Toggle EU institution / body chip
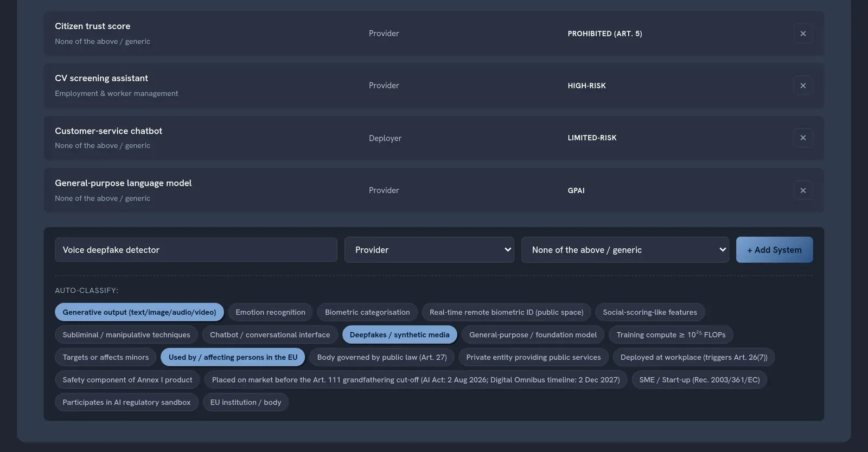This screenshot has width=868, height=452. 246,402
